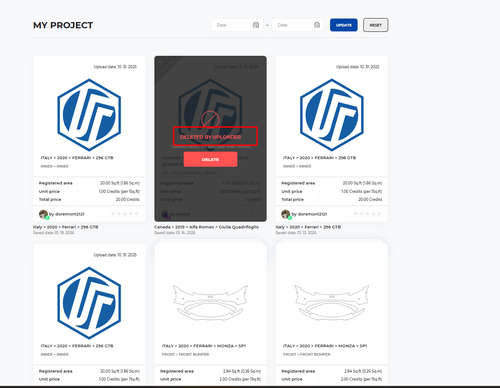Click star rating on card saved 01.13.2026
This screenshot has height=388, width=500.
(367, 214)
